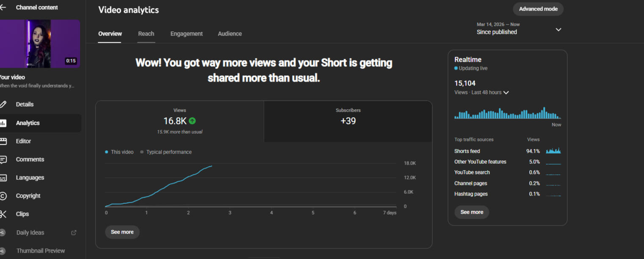
Task: Click the back arrow beside Channel content
Action: coord(3,8)
